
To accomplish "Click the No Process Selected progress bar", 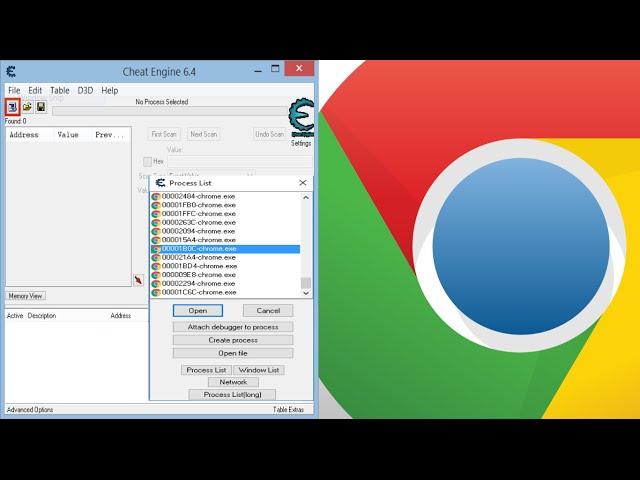I will click(x=170, y=111).
